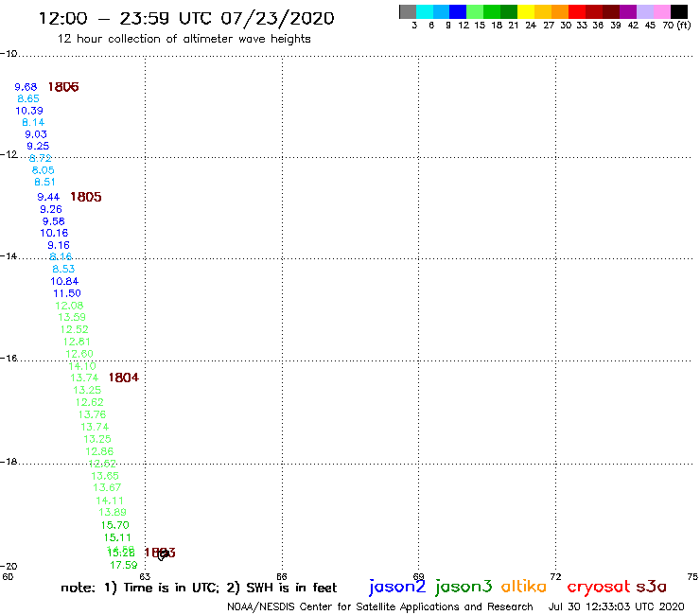Click the purple legend swatch
The image size is (700, 615).
click(628, 11)
